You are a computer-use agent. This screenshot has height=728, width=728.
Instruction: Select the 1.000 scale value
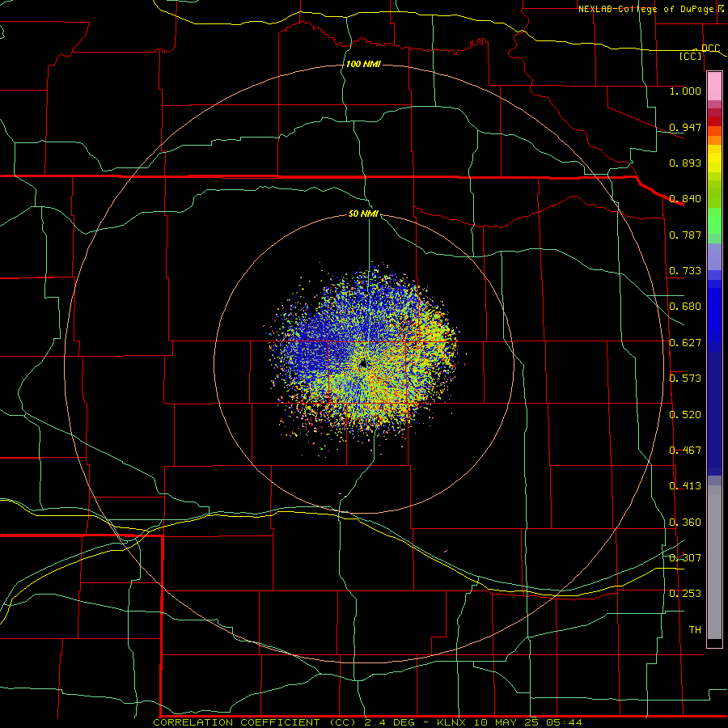pyautogui.click(x=685, y=91)
